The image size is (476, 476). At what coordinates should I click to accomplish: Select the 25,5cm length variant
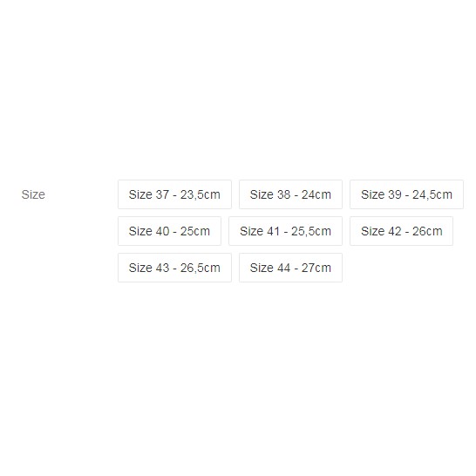[x=285, y=231]
